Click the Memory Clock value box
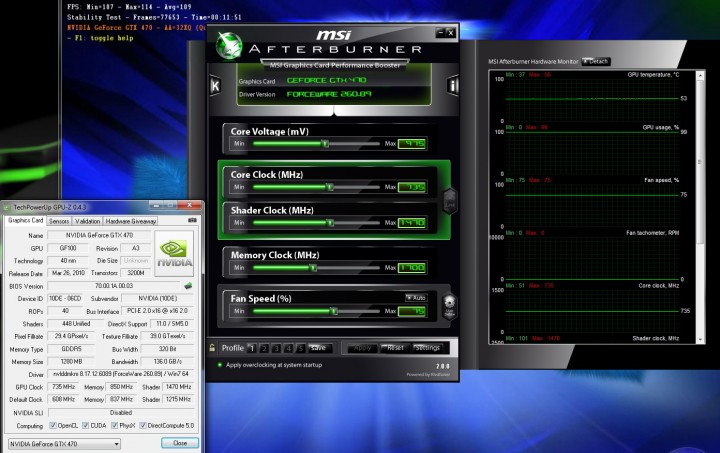720x453 pixels. 412,268
